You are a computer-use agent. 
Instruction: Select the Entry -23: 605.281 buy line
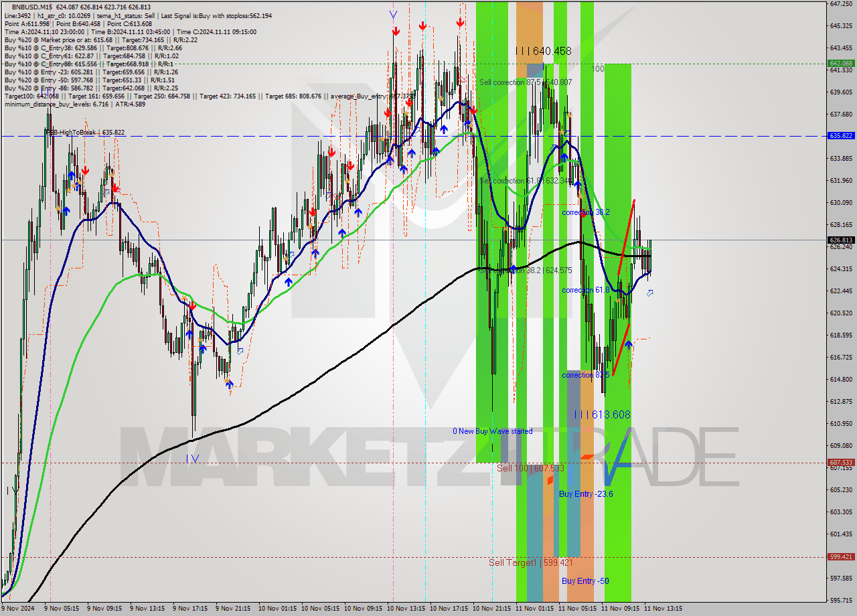point(91,72)
